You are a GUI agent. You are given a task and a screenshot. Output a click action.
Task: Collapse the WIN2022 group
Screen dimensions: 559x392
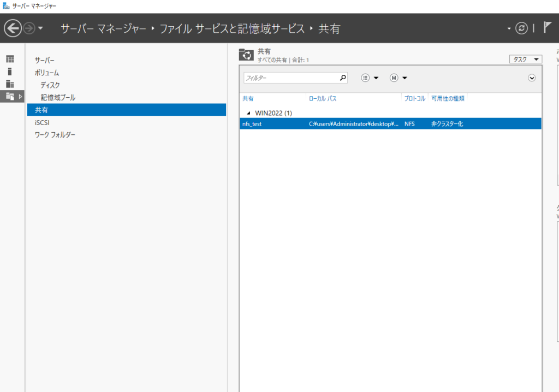249,113
